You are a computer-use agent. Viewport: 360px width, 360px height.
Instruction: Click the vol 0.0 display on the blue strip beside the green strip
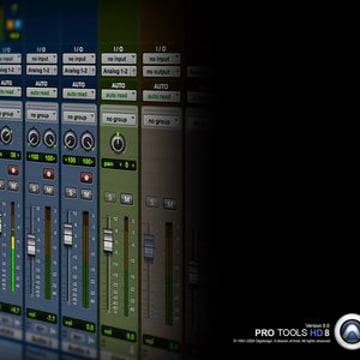coord(79,324)
